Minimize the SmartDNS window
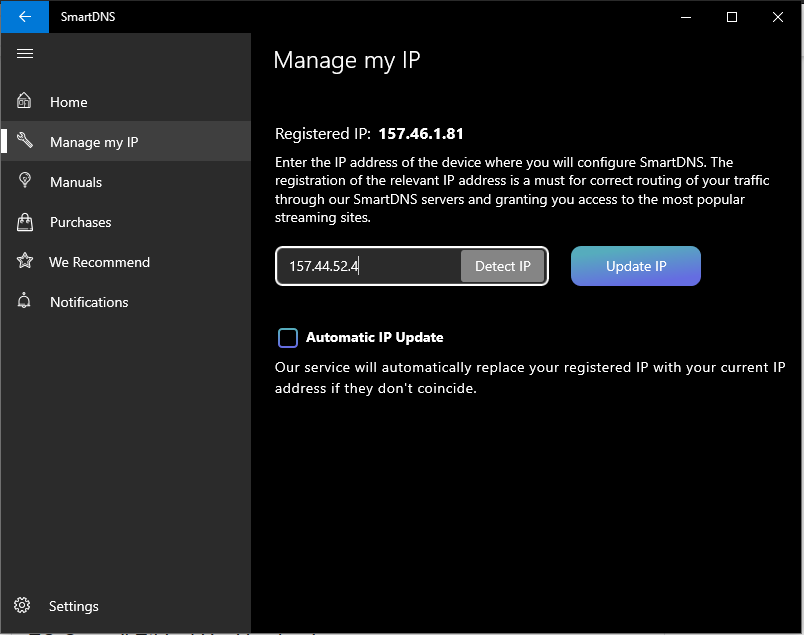804x635 pixels. point(686,17)
